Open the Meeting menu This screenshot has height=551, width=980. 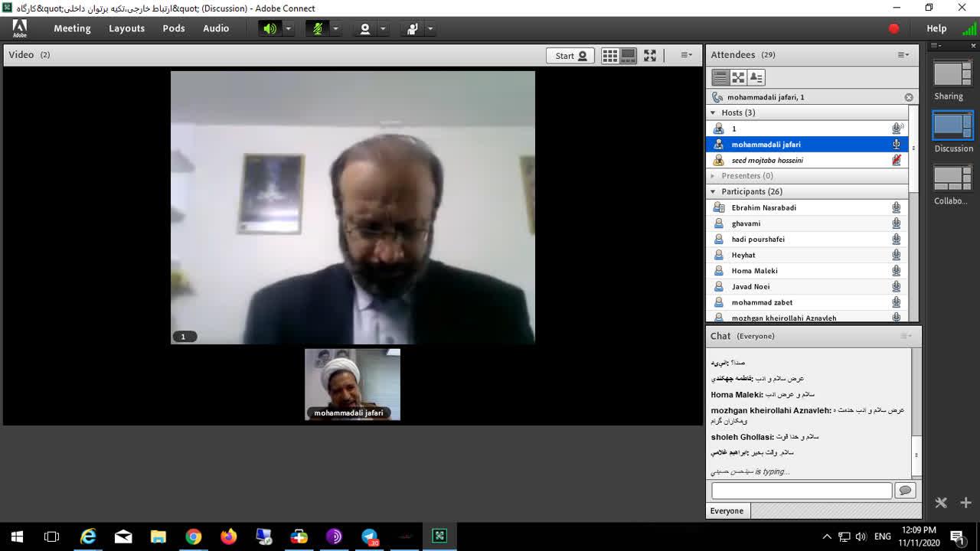click(72, 28)
